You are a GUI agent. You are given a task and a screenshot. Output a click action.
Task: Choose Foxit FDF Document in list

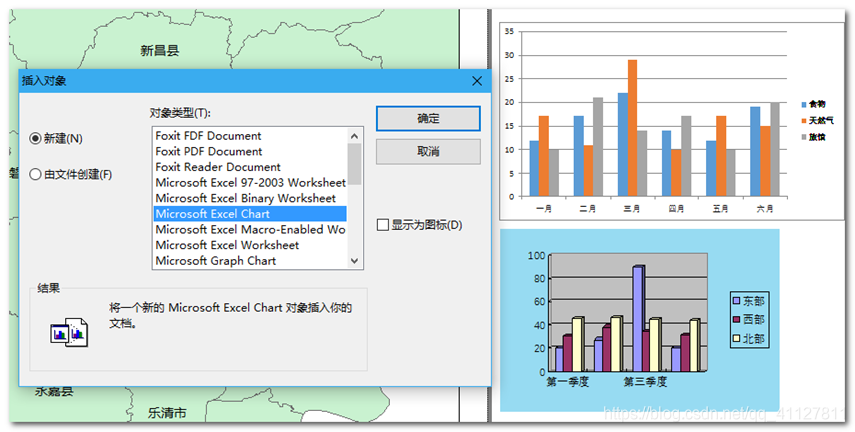(x=250, y=136)
